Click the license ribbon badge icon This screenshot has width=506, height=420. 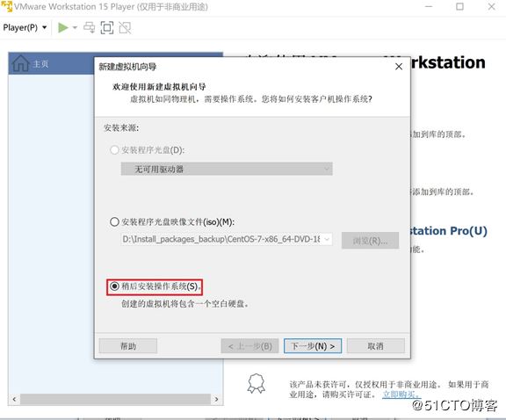click(x=257, y=383)
